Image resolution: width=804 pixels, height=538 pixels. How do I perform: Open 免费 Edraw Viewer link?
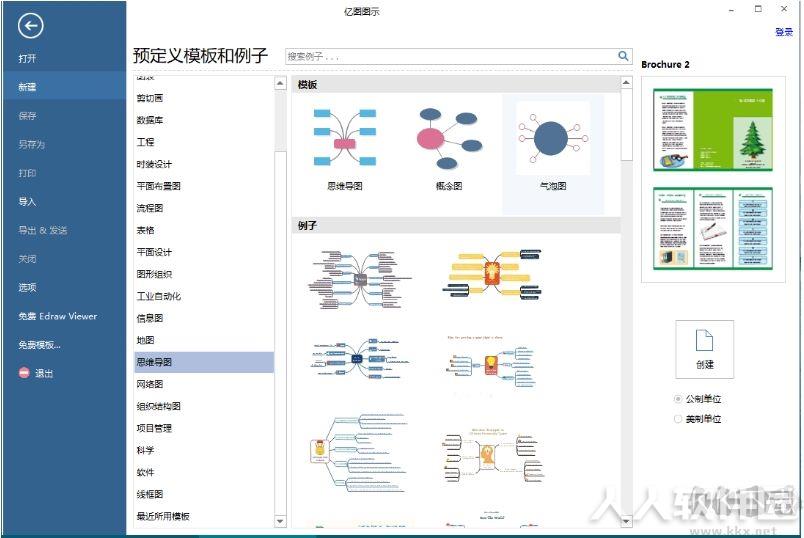(x=57, y=316)
